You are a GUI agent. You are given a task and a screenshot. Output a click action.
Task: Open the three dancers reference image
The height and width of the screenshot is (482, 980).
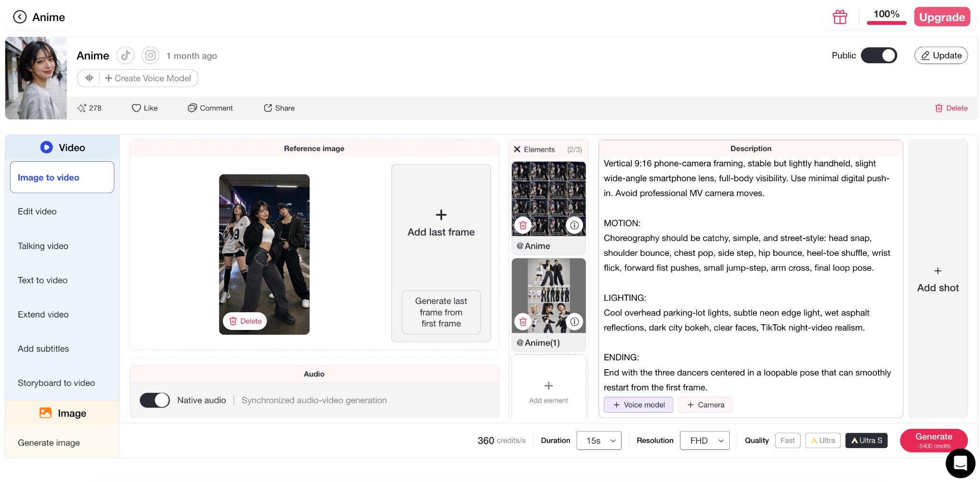[x=264, y=254]
